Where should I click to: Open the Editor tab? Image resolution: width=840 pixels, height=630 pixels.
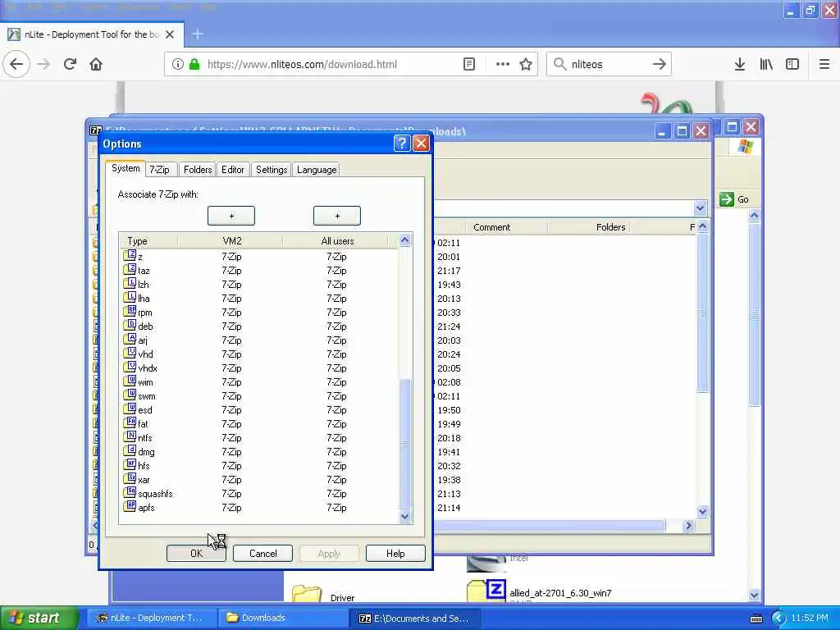(232, 170)
